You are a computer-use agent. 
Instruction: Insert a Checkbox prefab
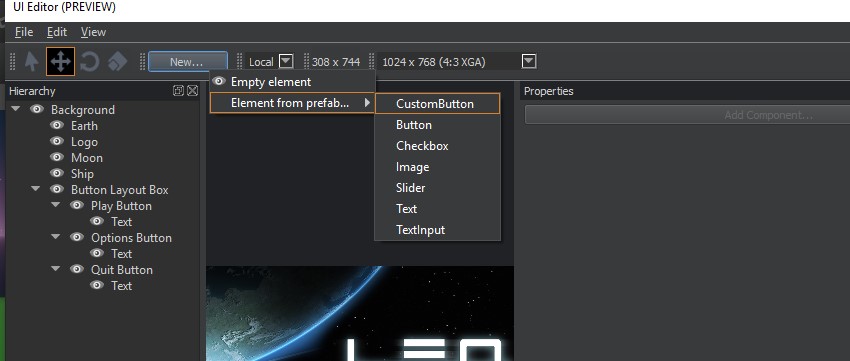tap(437, 146)
